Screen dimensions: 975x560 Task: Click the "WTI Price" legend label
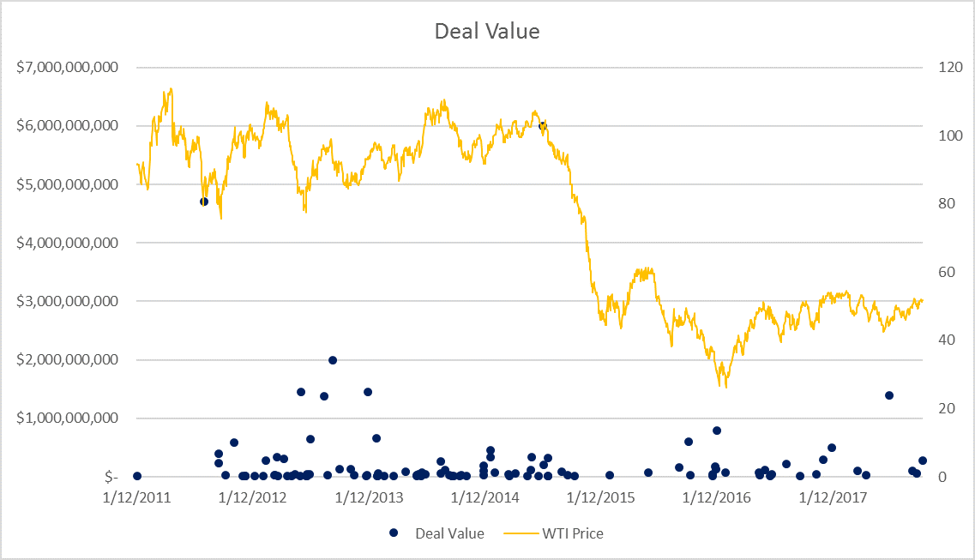[x=572, y=533]
